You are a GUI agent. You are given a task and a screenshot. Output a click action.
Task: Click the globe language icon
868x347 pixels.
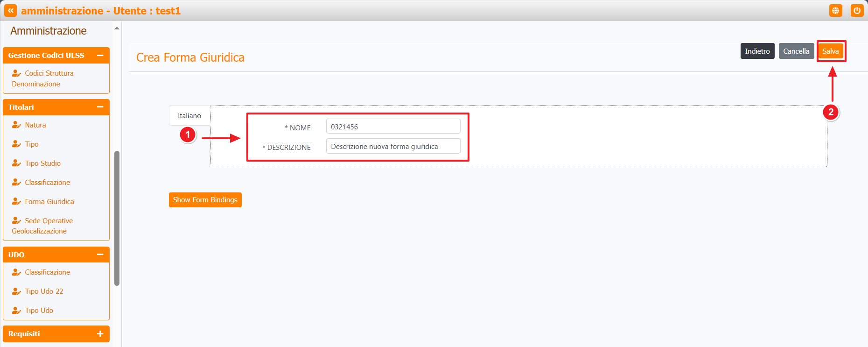point(835,11)
